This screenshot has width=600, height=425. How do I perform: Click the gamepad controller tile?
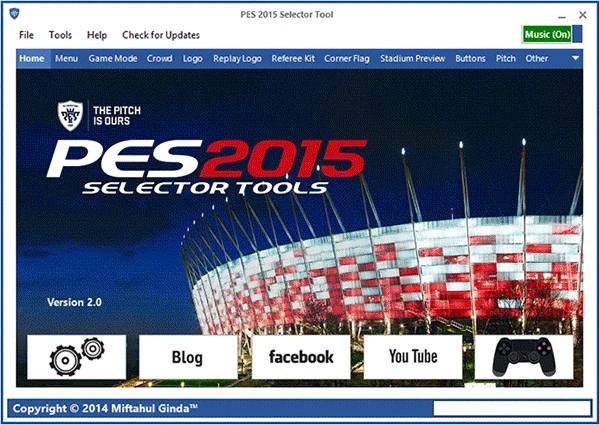click(524, 357)
